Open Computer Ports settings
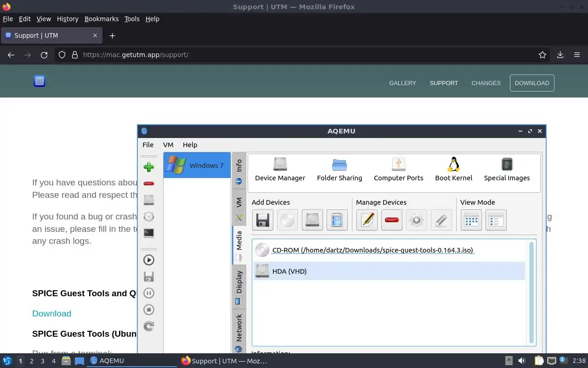Viewport: 588px width, 368px height. 398,169
